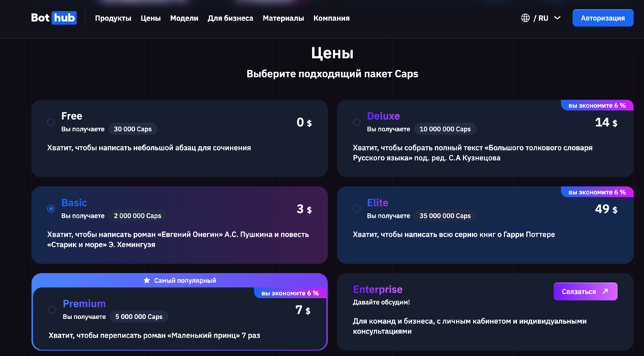Go to the Модели page
The height and width of the screenshot is (356, 644).
[x=184, y=18]
